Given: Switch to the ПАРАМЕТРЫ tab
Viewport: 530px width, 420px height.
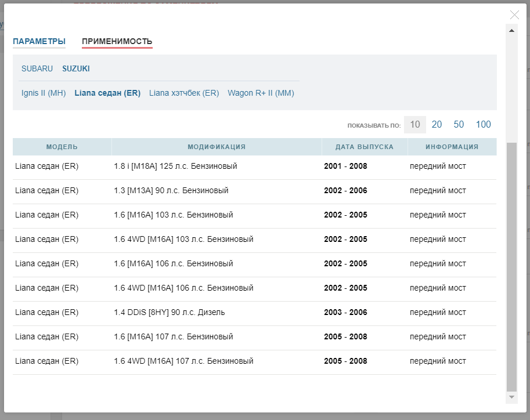Looking at the screenshot, I should click(x=39, y=41).
